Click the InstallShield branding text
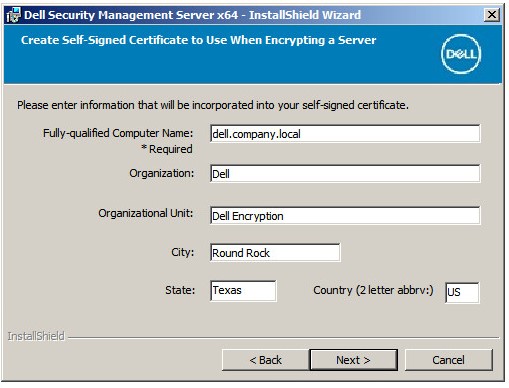 click(36, 336)
